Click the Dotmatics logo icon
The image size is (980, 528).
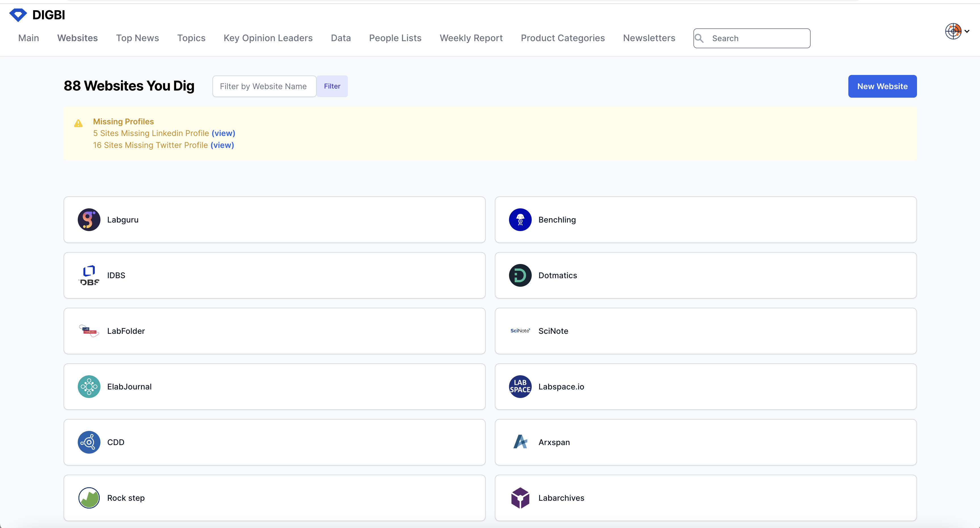(x=520, y=275)
